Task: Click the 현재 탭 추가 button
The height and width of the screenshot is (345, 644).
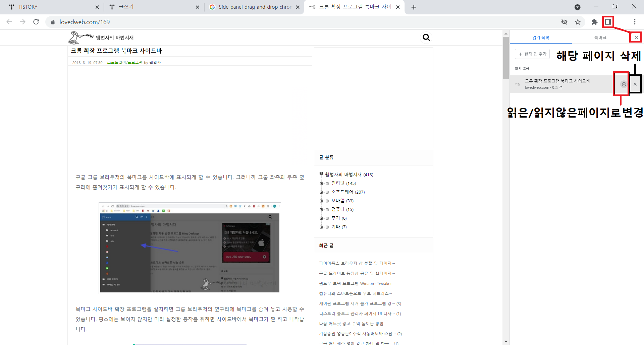Action: click(x=532, y=54)
